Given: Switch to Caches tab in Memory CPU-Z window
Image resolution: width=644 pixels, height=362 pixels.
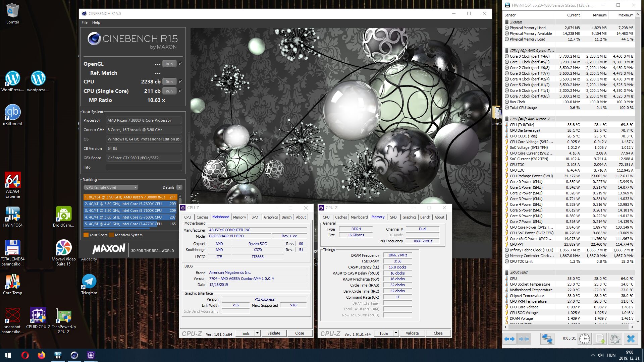Looking at the screenshot, I should (x=341, y=217).
